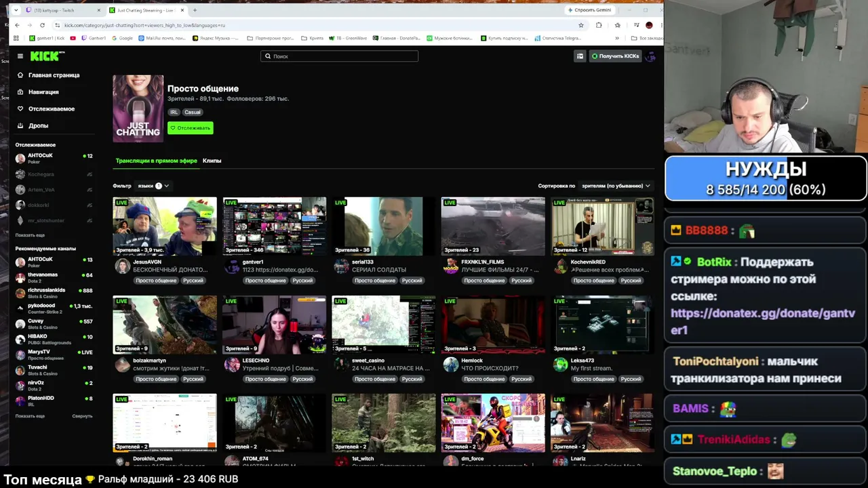The width and height of the screenshot is (868, 488).
Task: Open Leksa473 streamer avatar
Action: 560,365
